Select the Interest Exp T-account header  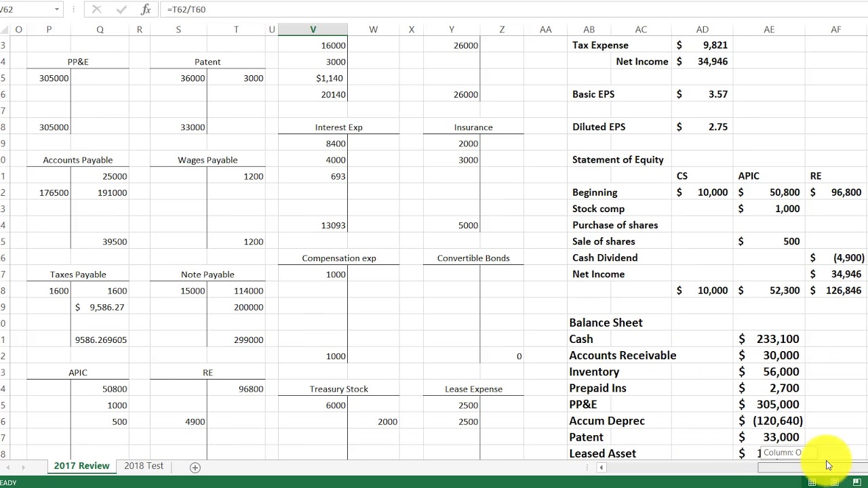(338, 127)
